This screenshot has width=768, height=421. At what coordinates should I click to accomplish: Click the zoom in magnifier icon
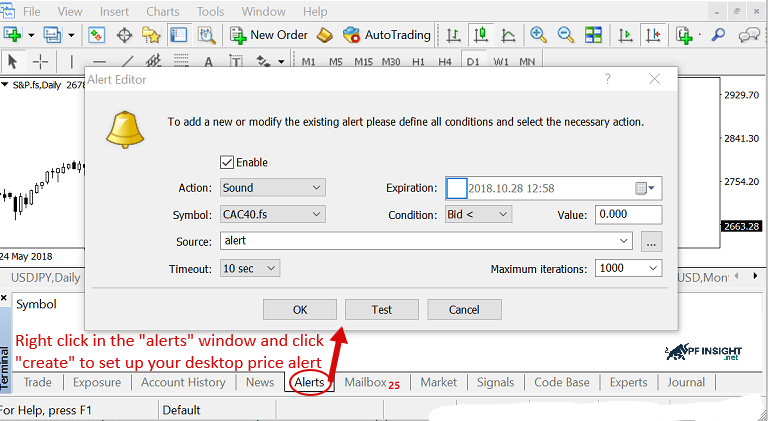coord(538,35)
